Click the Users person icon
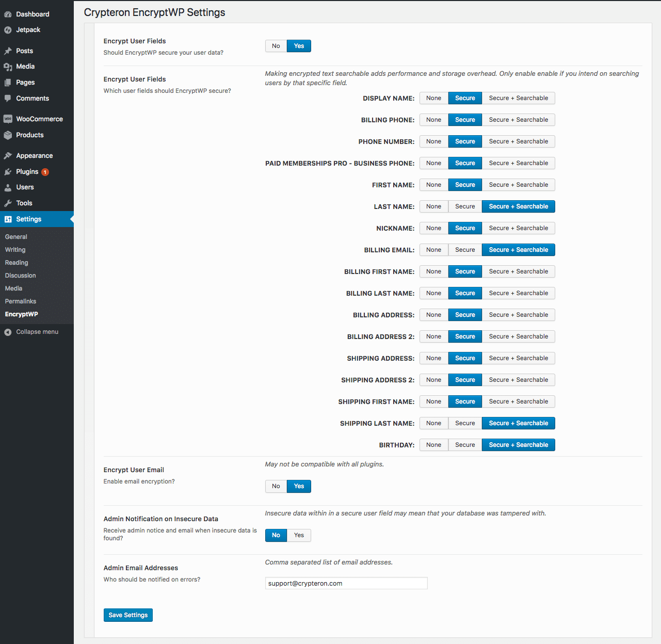 click(8, 187)
